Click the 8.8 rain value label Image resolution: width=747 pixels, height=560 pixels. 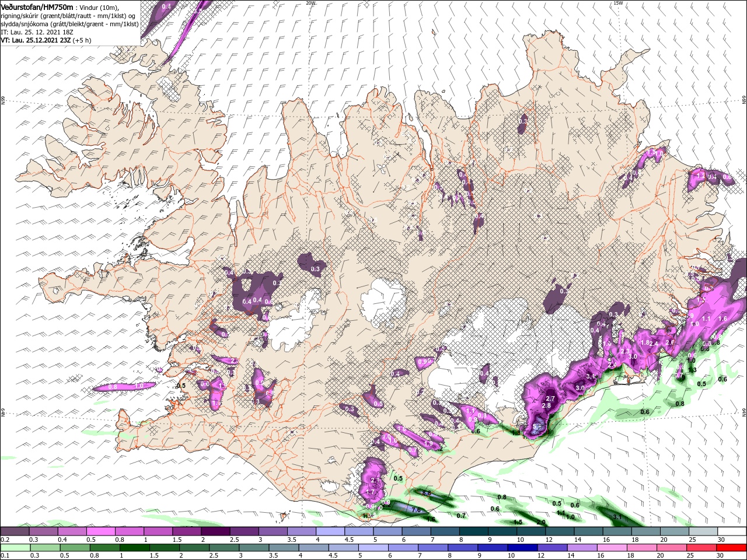[x=426, y=494]
